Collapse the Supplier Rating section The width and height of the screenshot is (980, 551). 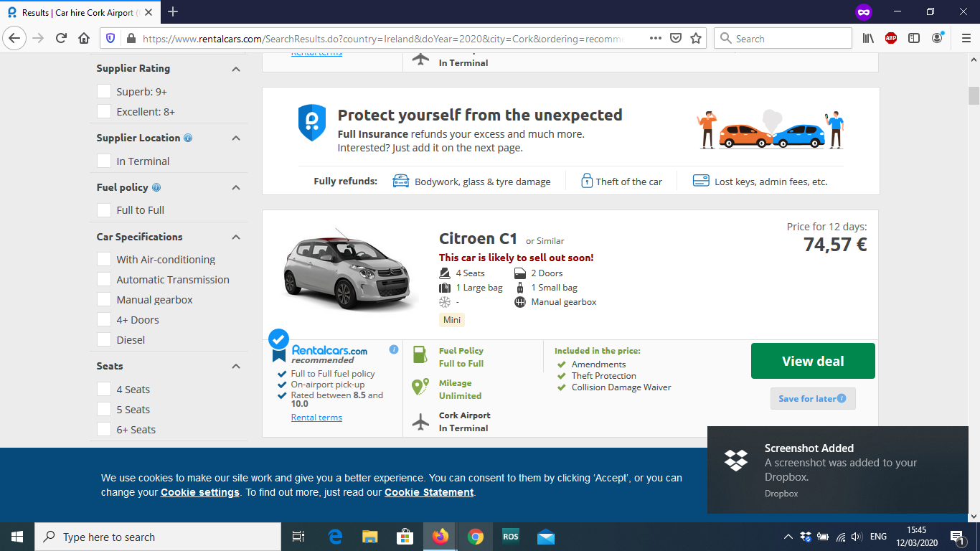point(235,69)
